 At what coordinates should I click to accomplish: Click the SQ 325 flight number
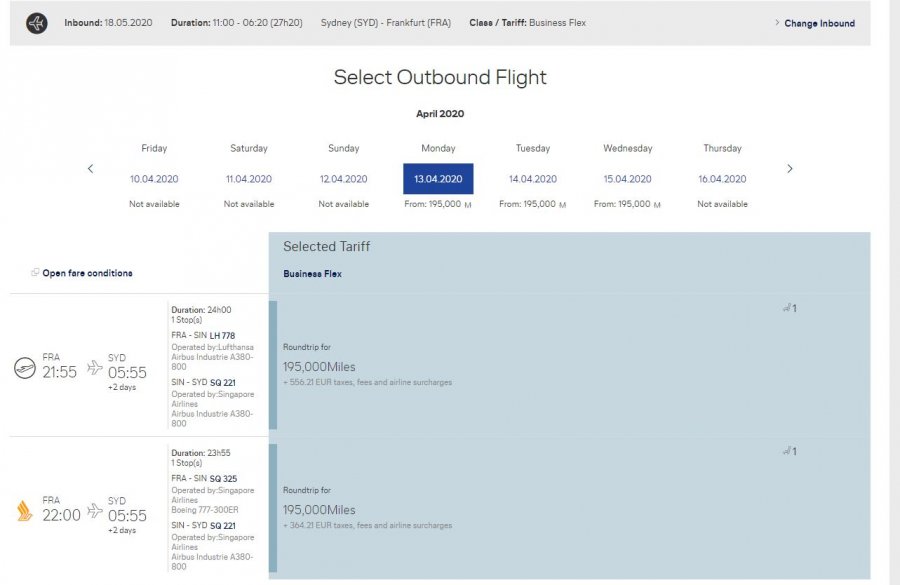(x=223, y=479)
